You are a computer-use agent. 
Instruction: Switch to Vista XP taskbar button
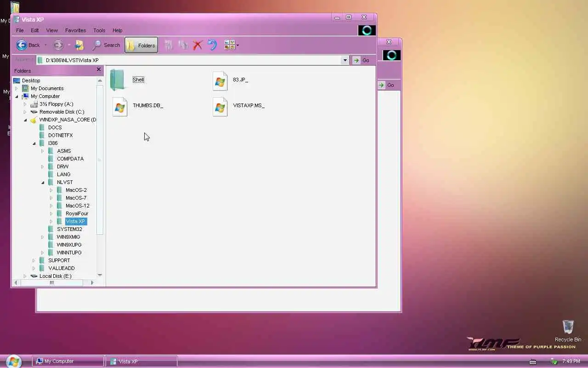tap(141, 361)
